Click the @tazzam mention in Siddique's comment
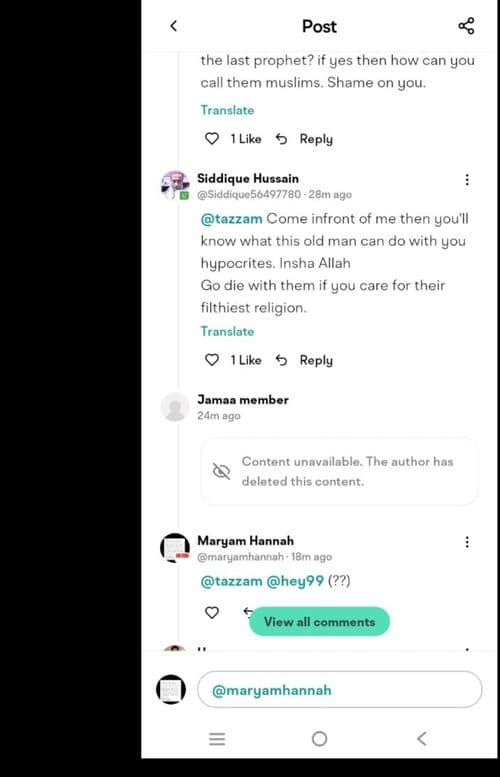 pos(231,219)
